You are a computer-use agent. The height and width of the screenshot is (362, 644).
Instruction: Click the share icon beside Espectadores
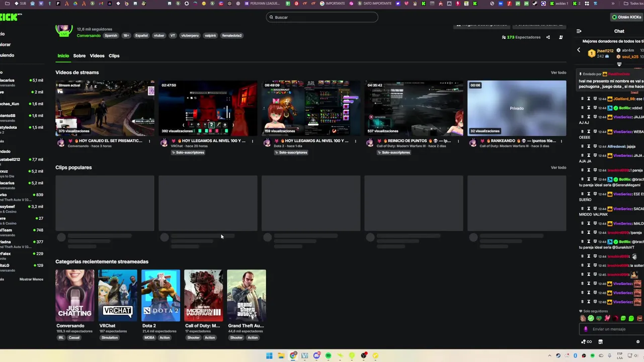point(548,37)
